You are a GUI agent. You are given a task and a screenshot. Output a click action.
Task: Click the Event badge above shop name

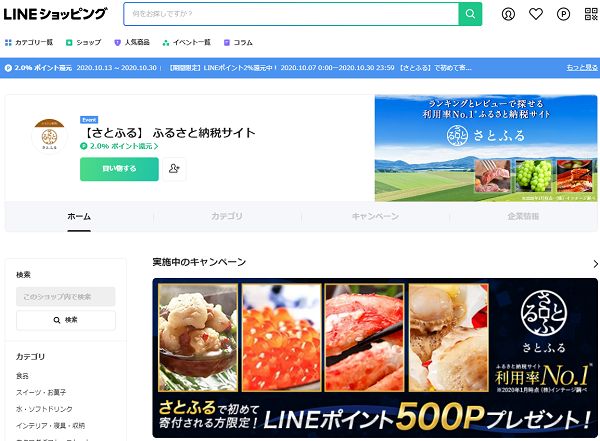[89, 120]
